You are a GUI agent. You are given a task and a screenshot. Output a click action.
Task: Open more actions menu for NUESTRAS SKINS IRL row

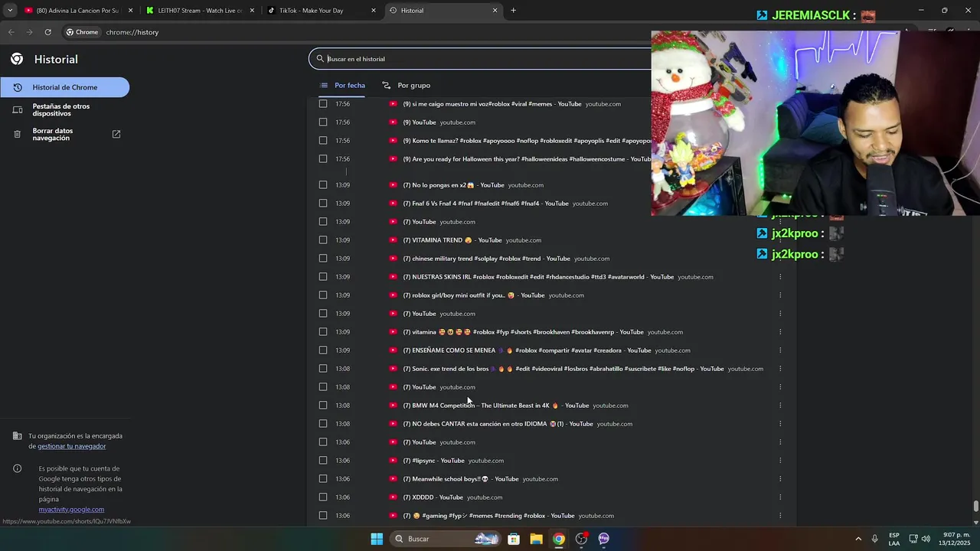[780, 277]
